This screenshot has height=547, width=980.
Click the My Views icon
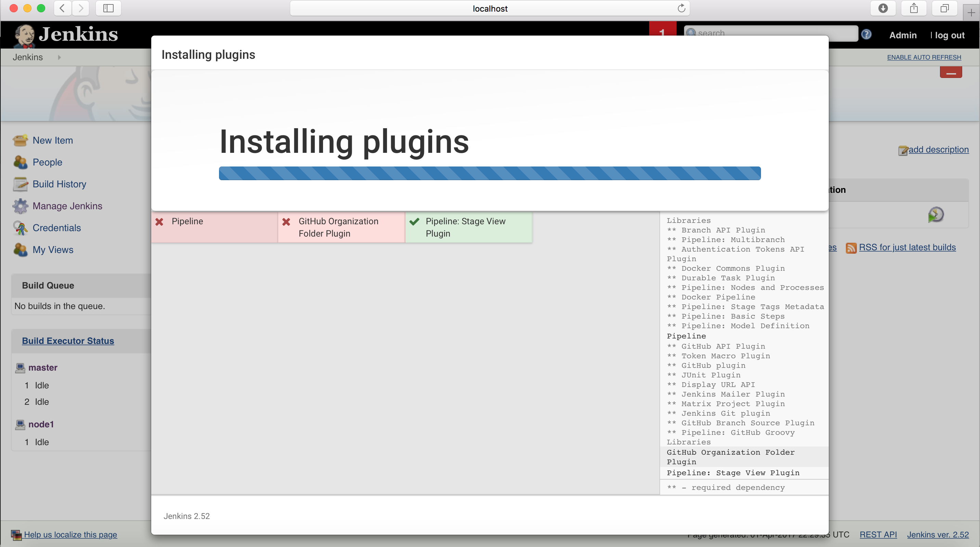coord(20,250)
